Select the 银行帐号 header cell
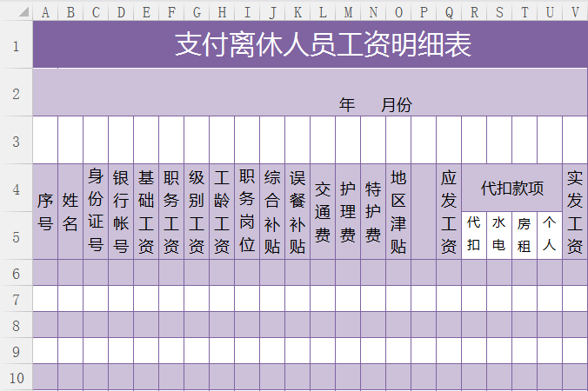Viewport: 588px width, 391px height. (x=121, y=211)
